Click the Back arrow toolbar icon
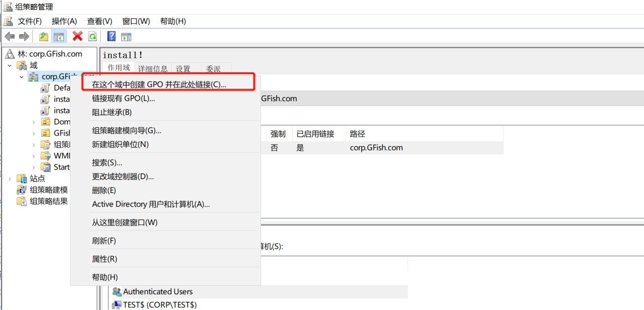This screenshot has width=644, height=310. 9,36
